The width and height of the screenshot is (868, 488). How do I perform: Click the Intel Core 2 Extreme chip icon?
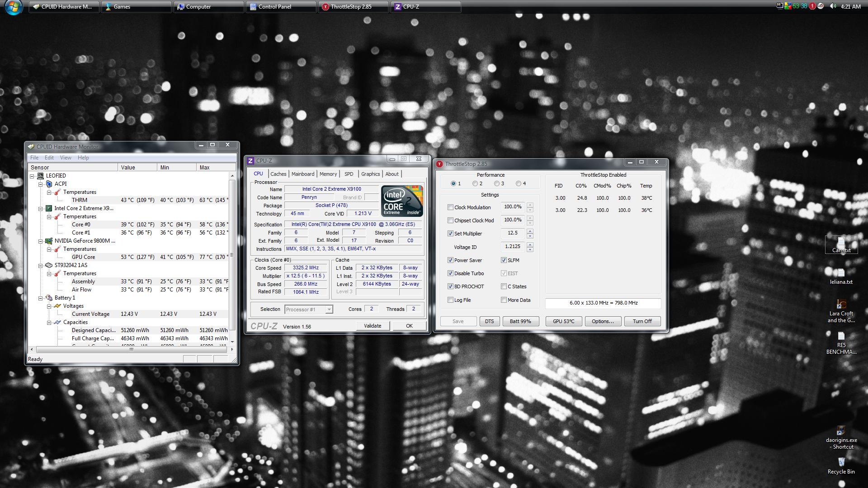[x=49, y=208]
